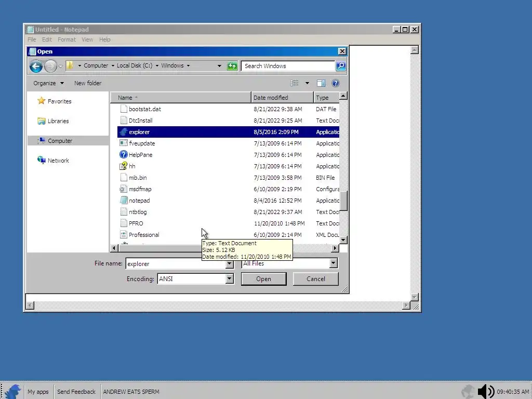Click the Open button
This screenshot has width=532, height=399.
pos(263,279)
